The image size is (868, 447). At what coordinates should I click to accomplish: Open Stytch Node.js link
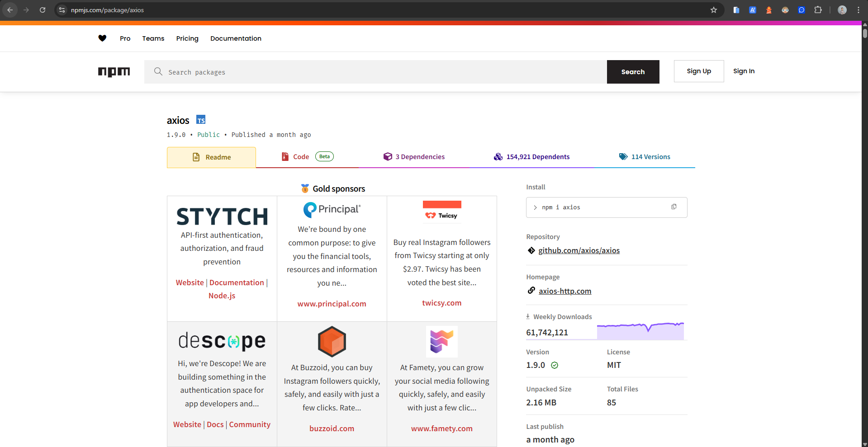point(222,296)
